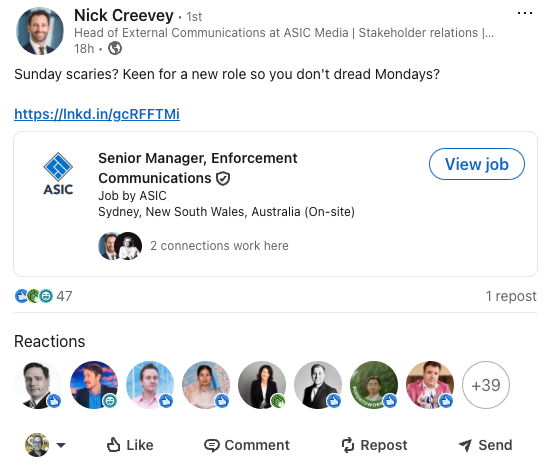Screen dimensions: 551x475
Task: View the 1 repost link
Action: tap(511, 296)
